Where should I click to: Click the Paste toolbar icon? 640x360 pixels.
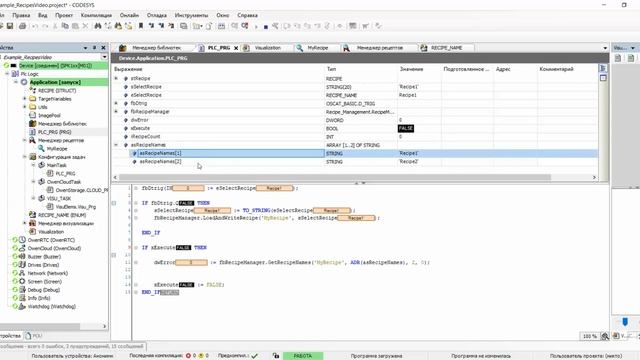75,26
